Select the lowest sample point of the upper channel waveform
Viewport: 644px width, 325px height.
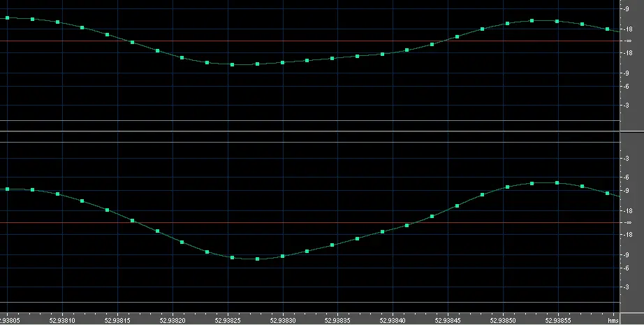click(233, 64)
